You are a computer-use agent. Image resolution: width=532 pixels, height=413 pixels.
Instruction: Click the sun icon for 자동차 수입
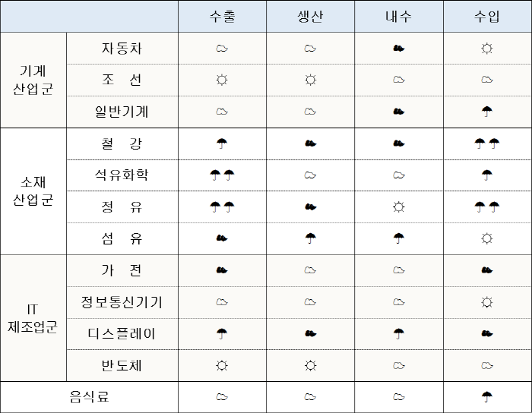click(x=487, y=49)
